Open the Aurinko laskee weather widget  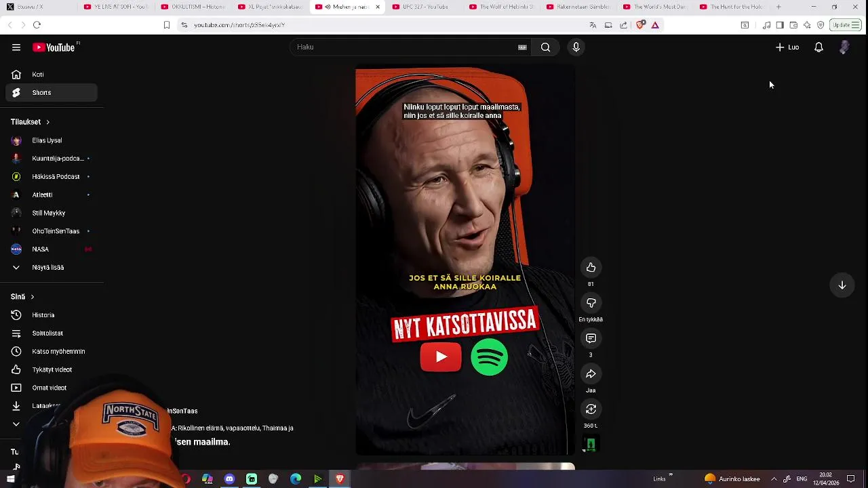click(x=732, y=479)
